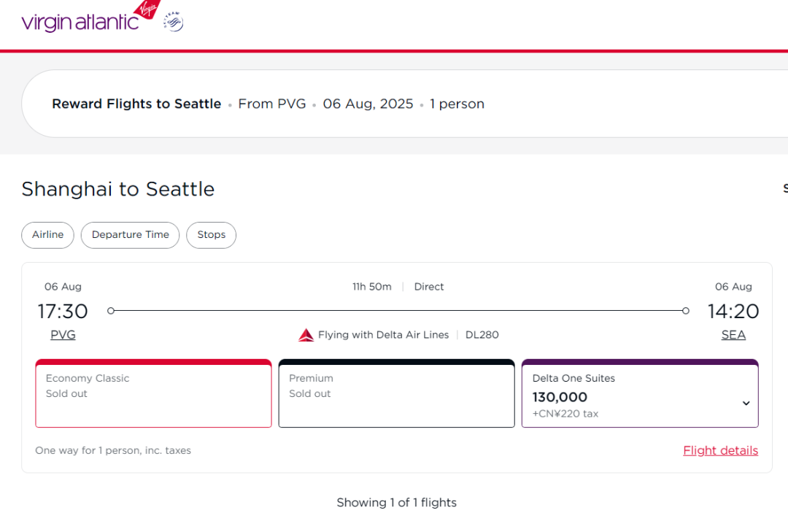Click the PVG departure airport link
This screenshot has height=532, width=788.
(63, 335)
